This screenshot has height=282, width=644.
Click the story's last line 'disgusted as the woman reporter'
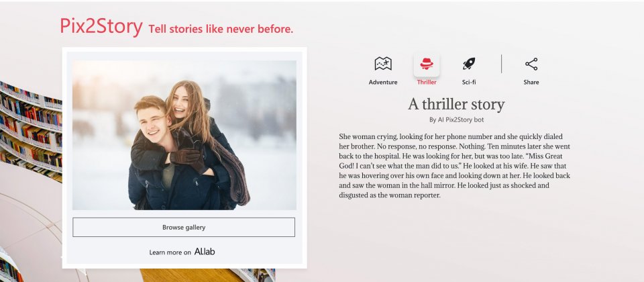pyautogui.click(x=389, y=195)
